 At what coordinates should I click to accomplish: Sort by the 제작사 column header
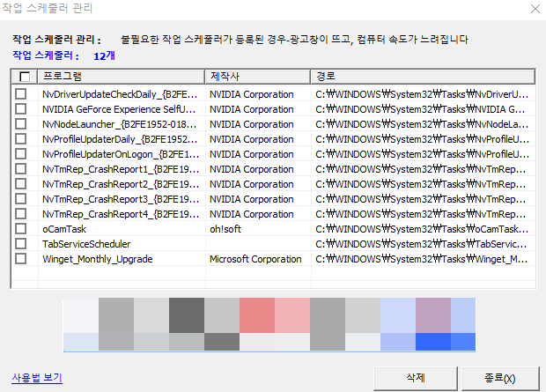tap(258, 77)
